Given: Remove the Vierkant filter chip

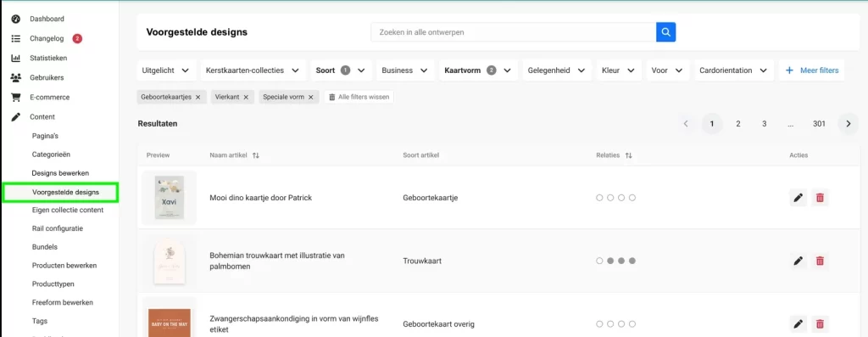Looking at the screenshot, I should point(246,97).
